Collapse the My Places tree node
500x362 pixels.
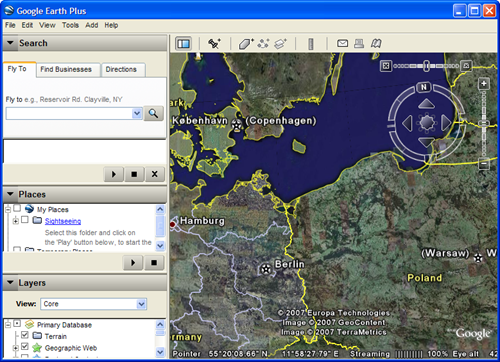coord(8,210)
